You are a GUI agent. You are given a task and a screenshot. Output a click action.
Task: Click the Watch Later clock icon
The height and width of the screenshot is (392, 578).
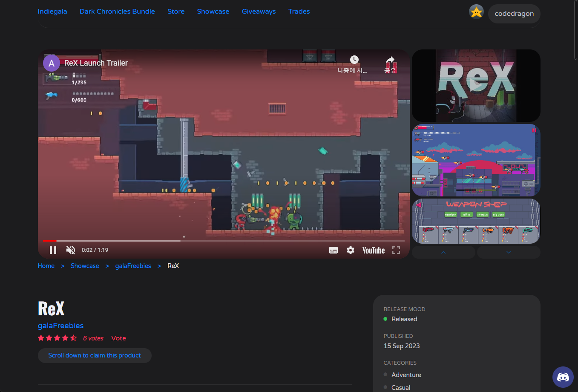click(354, 60)
